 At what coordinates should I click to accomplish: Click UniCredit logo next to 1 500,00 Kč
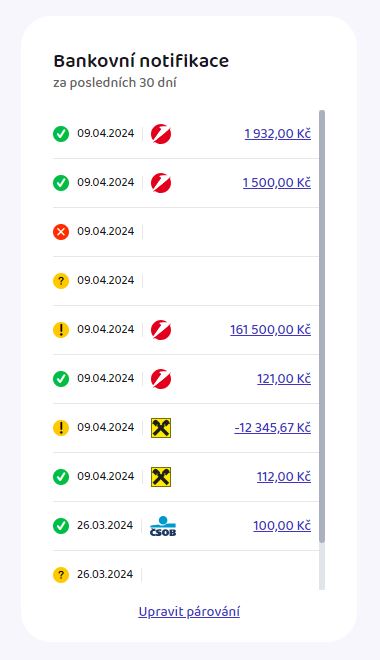tap(161, 183)
